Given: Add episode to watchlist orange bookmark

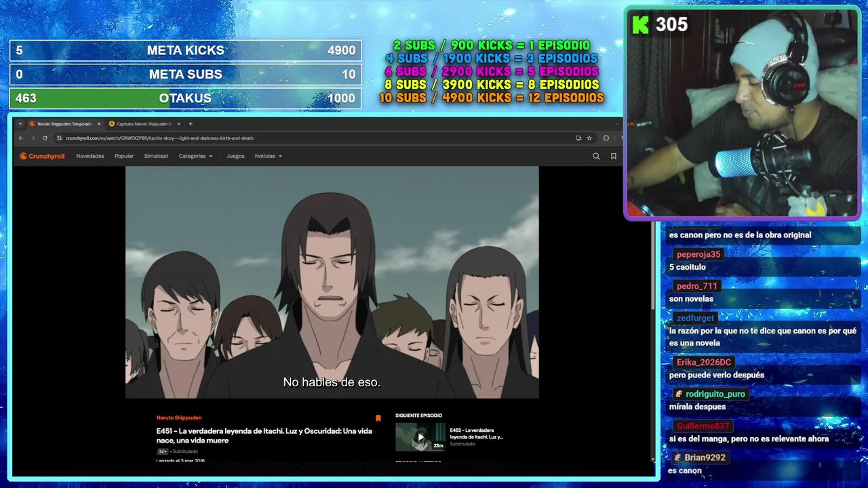Looking at the screenshot, I should pos(378,418).
